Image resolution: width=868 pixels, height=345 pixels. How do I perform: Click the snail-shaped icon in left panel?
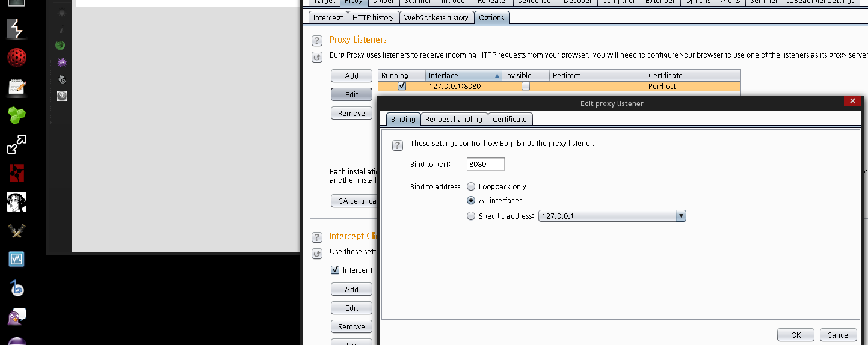[61, 79]
